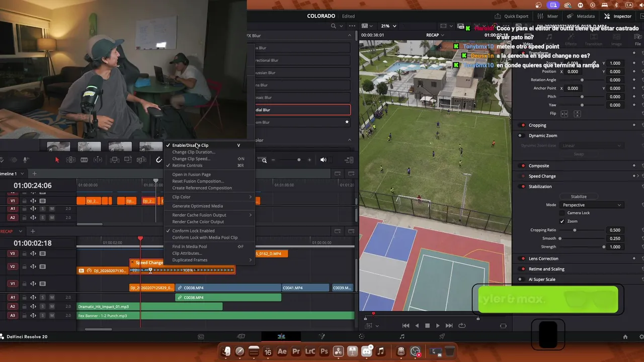Click Quick Export
Screen dimensions: 644x362
pyautogui.click(x=511, y=16)
